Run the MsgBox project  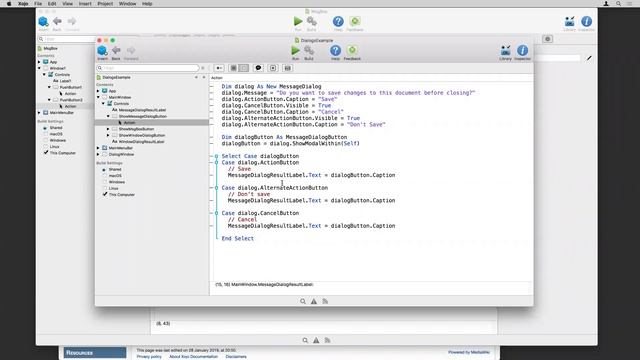point(298,21)
